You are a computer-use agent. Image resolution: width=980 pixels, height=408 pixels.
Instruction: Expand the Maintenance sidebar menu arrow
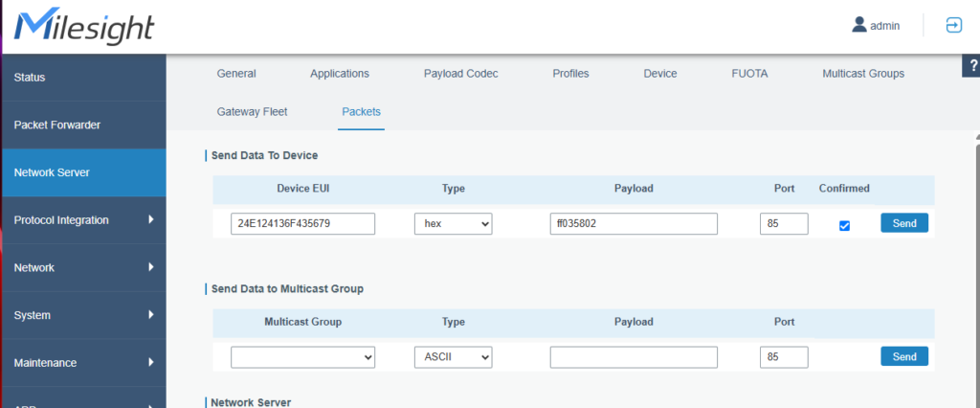(151, 363)
